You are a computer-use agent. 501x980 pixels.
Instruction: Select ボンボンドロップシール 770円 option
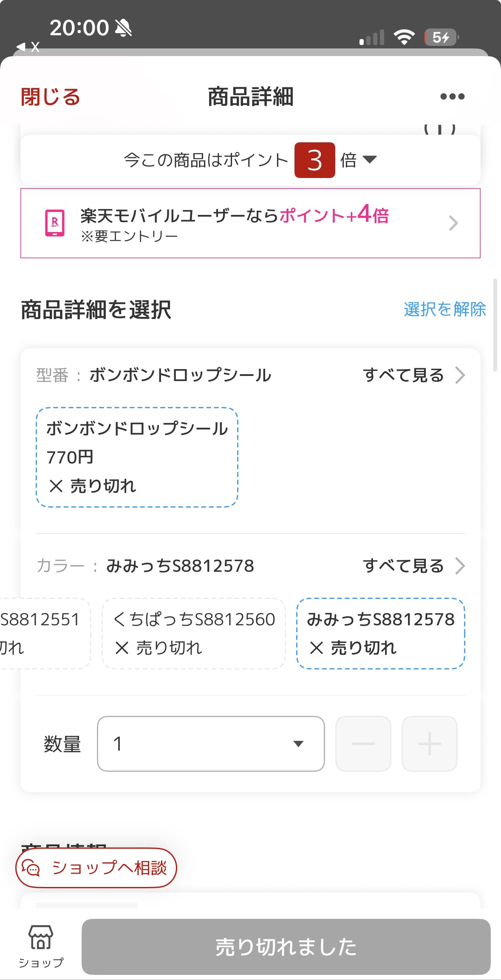[137, 457]
